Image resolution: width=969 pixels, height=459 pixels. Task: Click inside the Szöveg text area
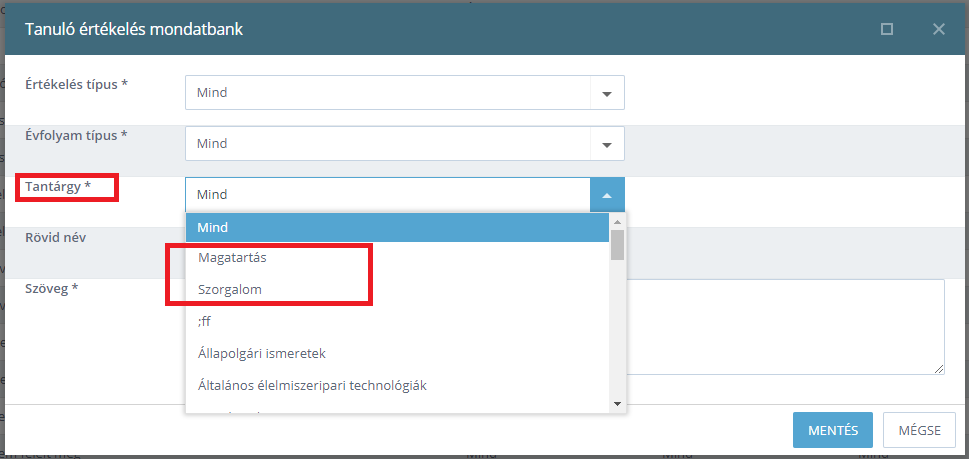[x=786, y=327]
